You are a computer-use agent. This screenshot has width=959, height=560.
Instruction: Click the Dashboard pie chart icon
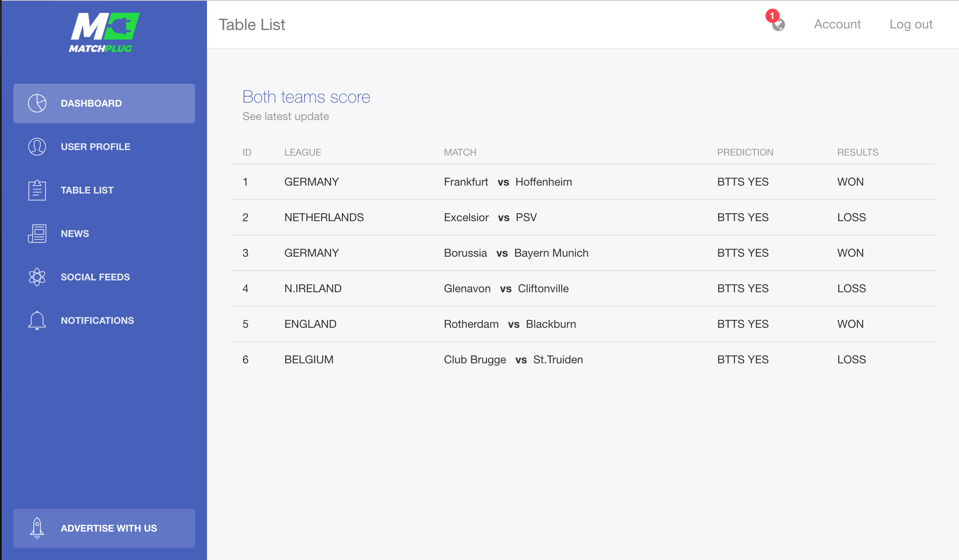click(37, 103)
